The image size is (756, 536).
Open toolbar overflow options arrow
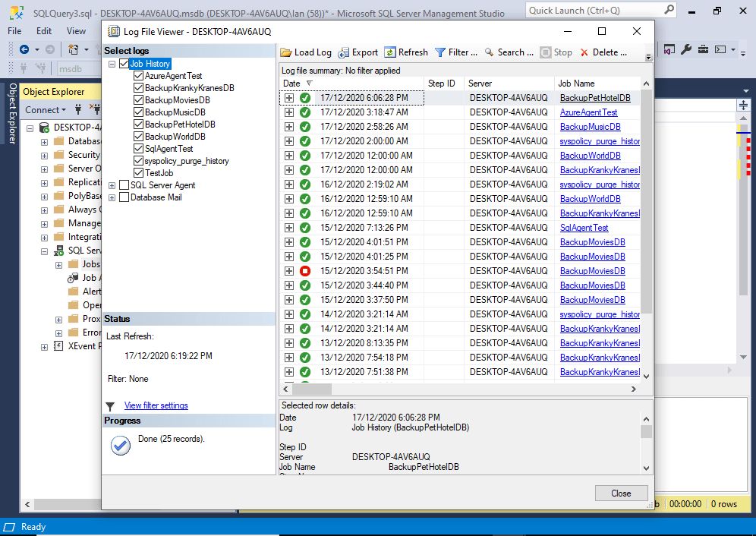coord(648,57)
